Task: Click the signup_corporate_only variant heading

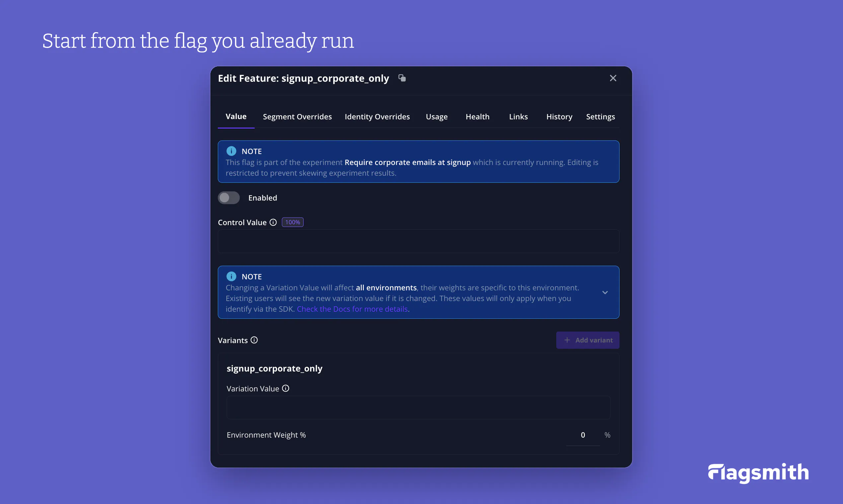Action: click(x=274, y=368)
